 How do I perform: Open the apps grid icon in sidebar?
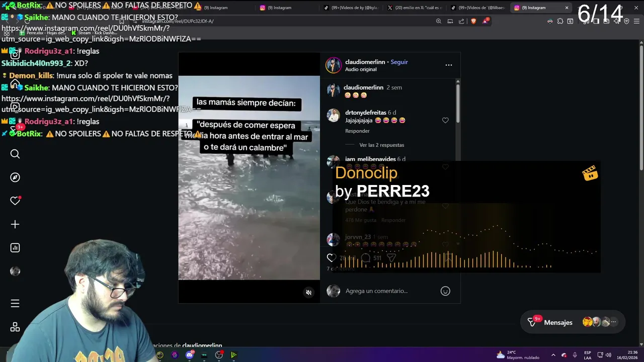[x=15, y=327]
